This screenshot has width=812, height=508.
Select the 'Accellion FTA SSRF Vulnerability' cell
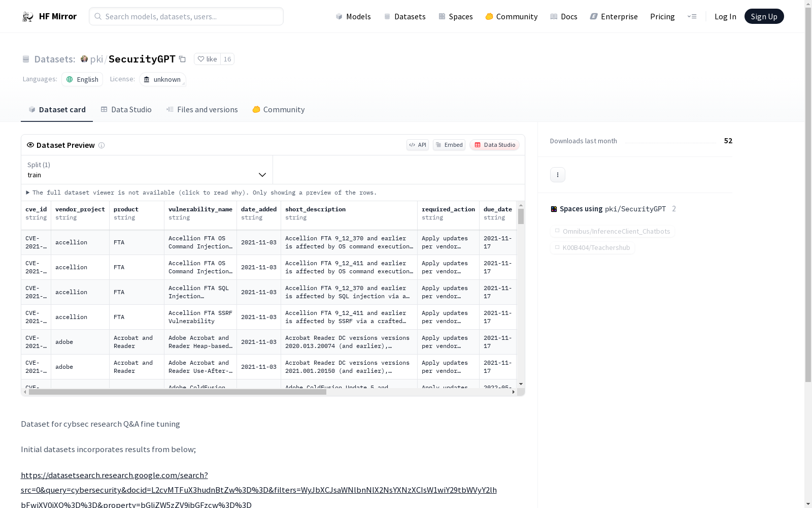pos(200,317)
